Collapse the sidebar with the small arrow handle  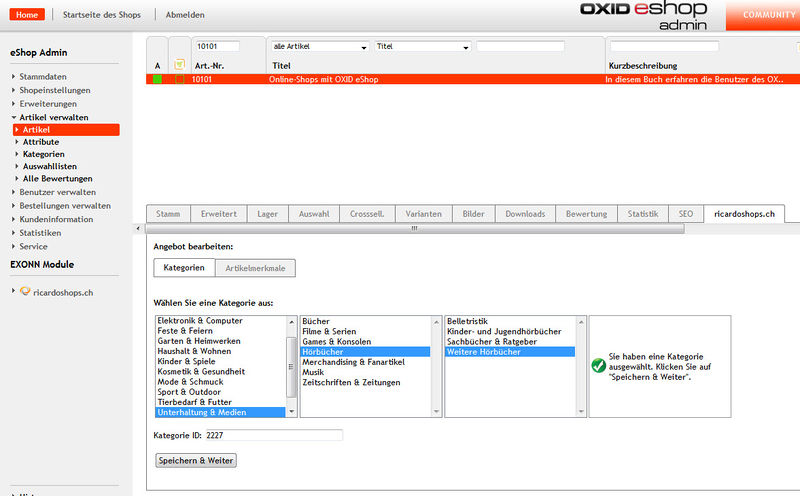click(136, 228)
